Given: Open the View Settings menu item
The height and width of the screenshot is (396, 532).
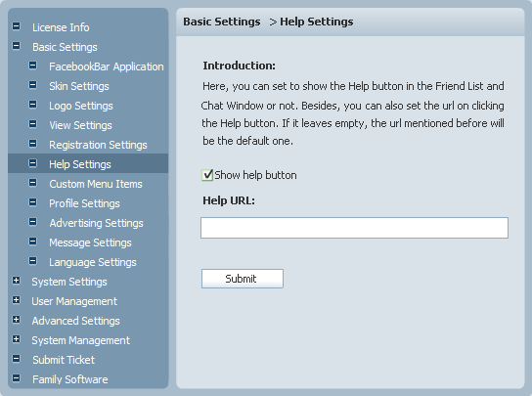Looking at the screenshot, I should coord(80,125).
